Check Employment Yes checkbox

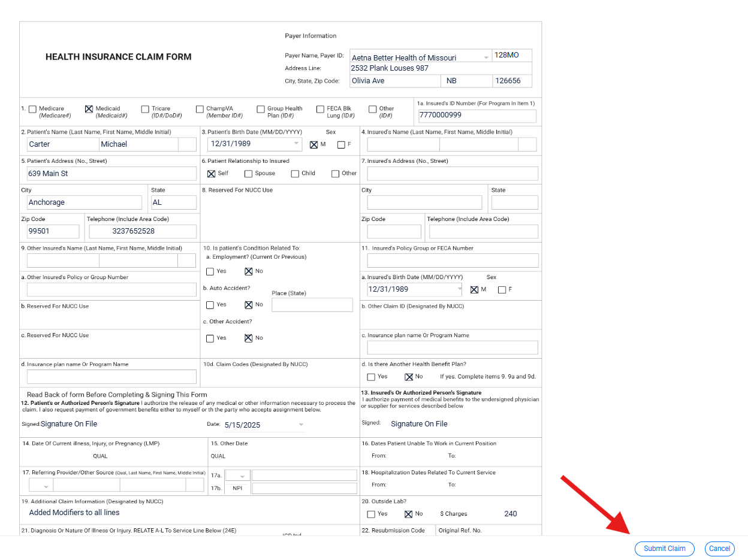[210, 271]
